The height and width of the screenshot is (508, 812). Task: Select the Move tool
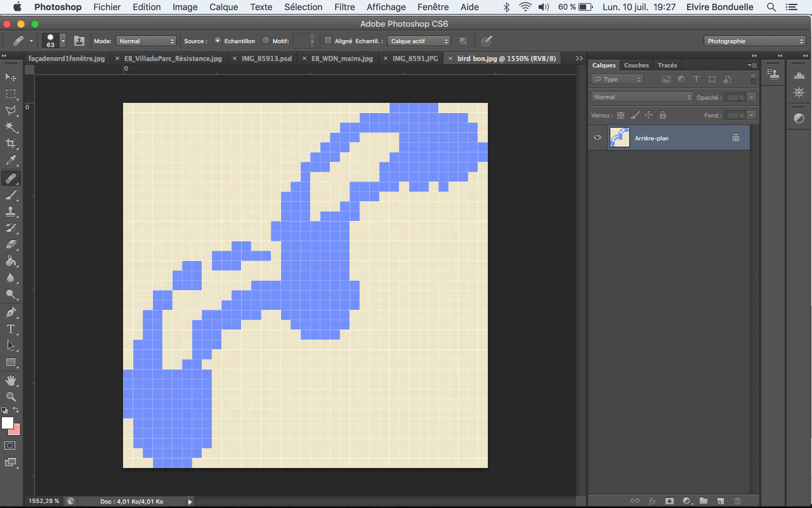[11, 77]
